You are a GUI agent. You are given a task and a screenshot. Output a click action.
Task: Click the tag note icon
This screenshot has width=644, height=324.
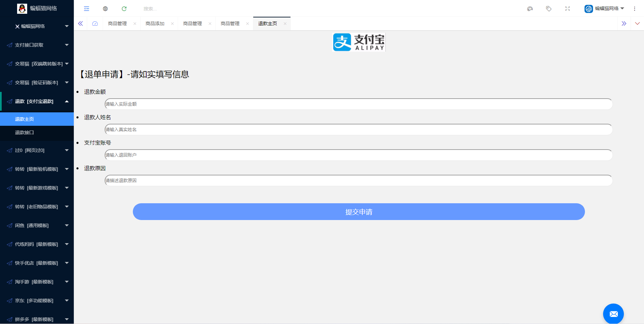549,9
